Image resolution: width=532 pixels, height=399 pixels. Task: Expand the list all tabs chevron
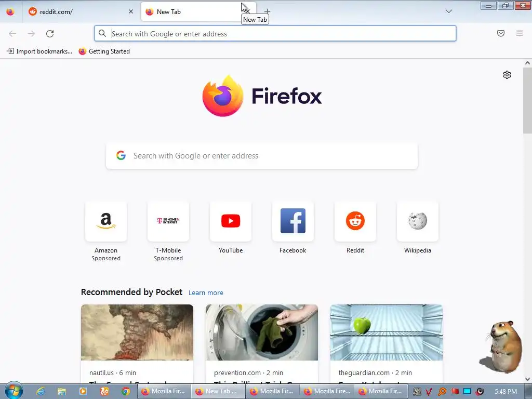448,11
